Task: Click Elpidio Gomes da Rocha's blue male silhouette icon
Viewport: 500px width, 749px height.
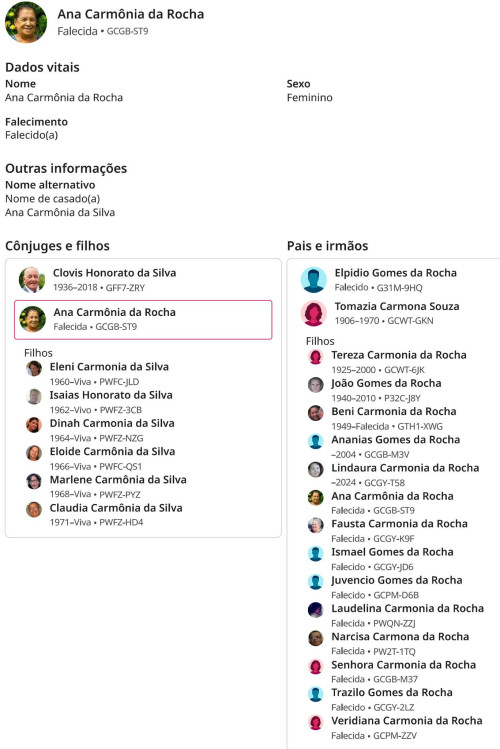Action: pyautogui.click(x=314, y=279)
